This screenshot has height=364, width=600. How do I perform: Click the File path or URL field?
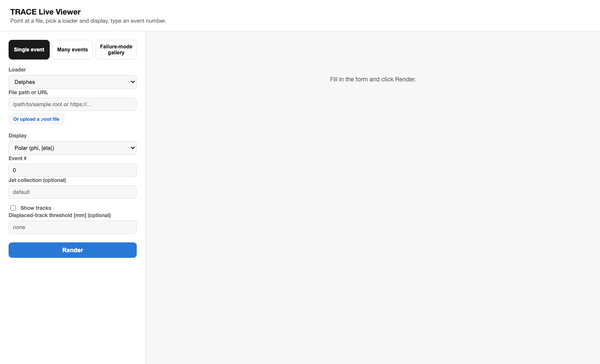[x=72, y=104]
